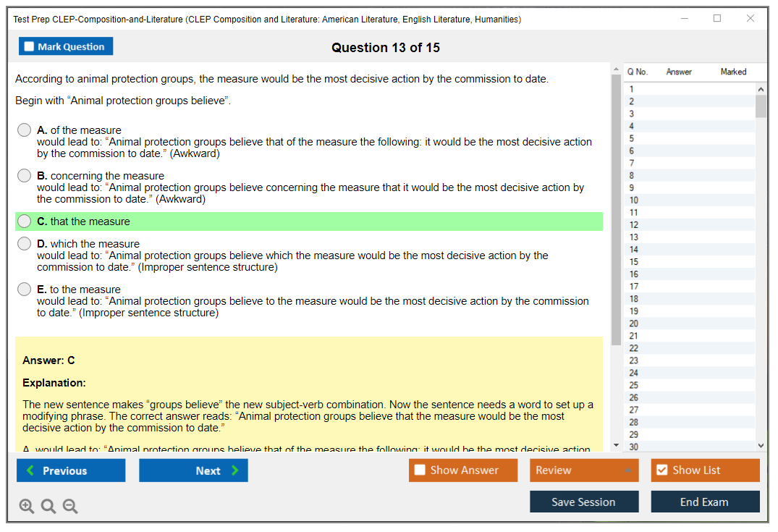Choose option E to the measure
778x532 pixels.
pos(25,290)
